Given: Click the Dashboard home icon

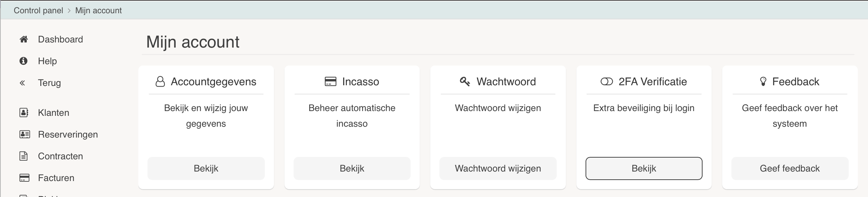Looking at the screenshot, I should coord(23,39).
